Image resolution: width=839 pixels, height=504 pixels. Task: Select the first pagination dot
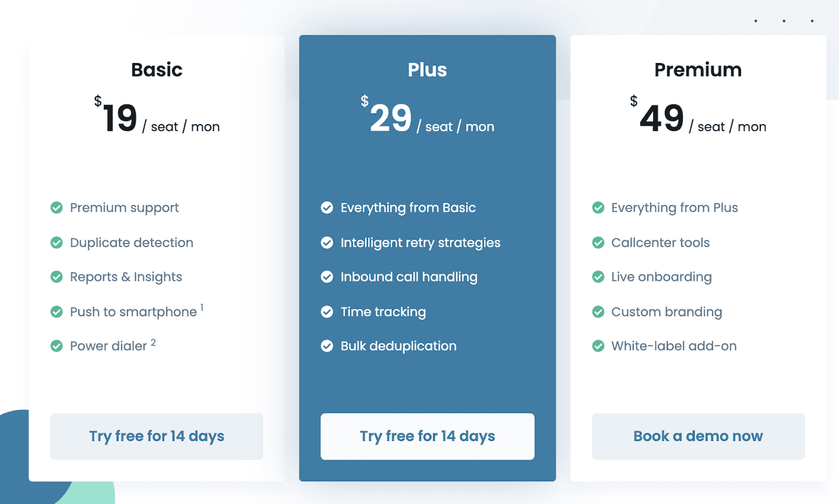pos(756,21)
